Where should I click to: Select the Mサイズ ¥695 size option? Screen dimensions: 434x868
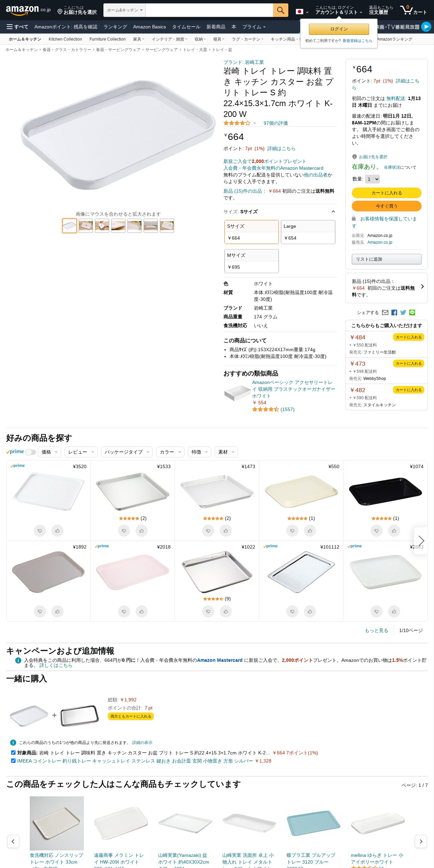251,261
